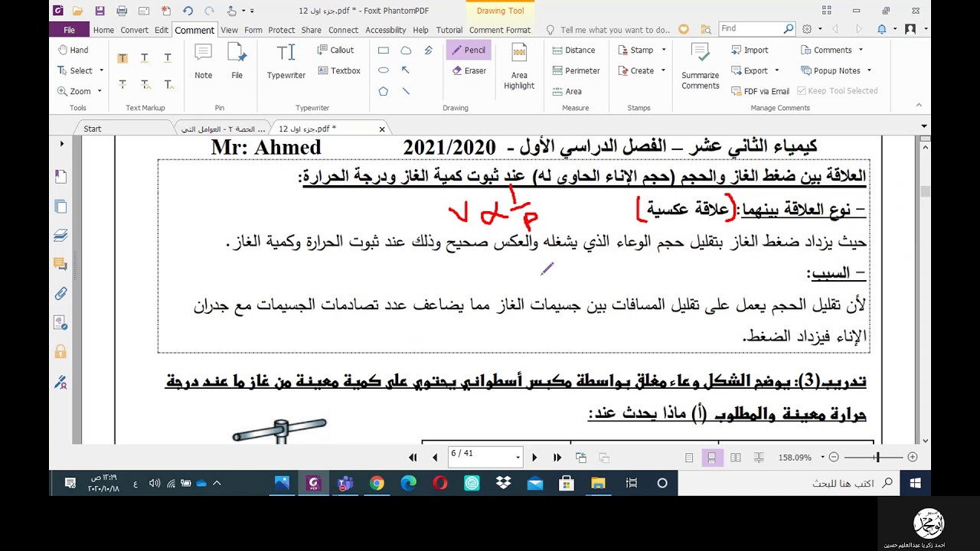Viewport: 980px width, 551px height.
Task: Open the Select tool dropdown
Action: coord(101,70)
